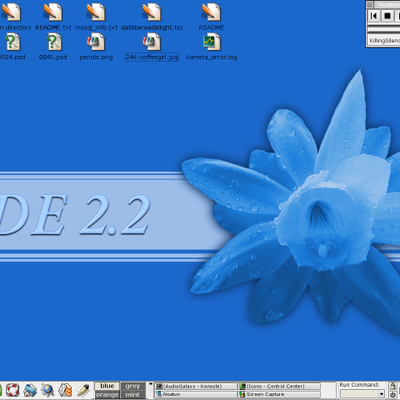The height and width of the screenshot is (400, 400).
Task: Click the lifebuoy Help icon in panel
Action: tap(12, 390)
